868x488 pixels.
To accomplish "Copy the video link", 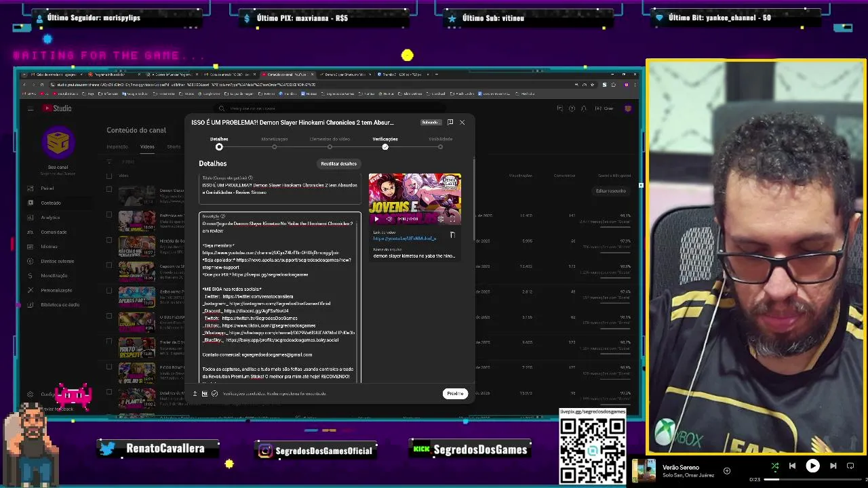I will pyautogui.click(x=452, y=235).
